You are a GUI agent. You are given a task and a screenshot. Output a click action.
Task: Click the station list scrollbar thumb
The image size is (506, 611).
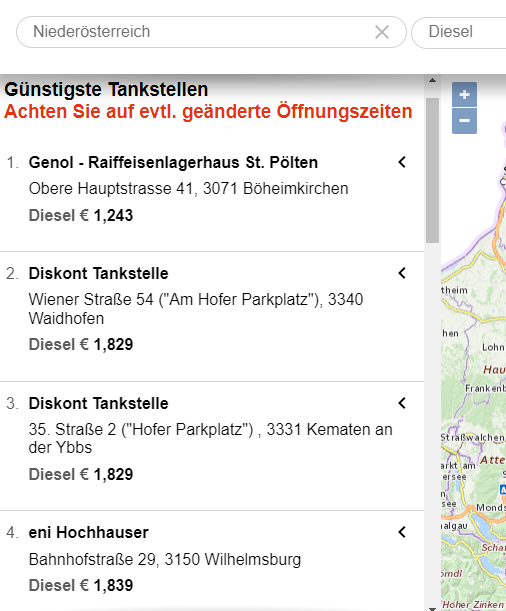coord(432,171)
